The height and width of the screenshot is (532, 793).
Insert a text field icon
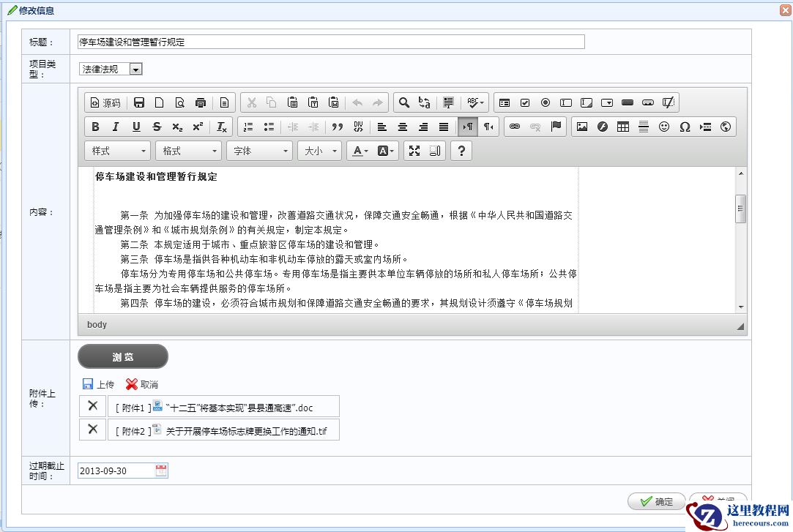click(566, 102)
